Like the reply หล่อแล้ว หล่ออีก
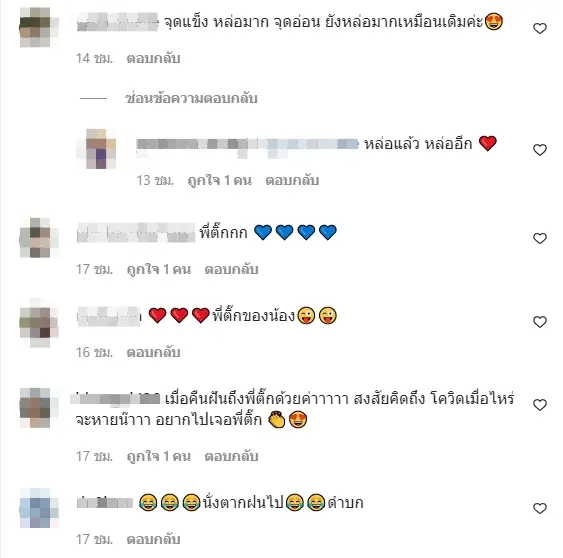Viewport: 563px width, 558px height. coord(540,150)
